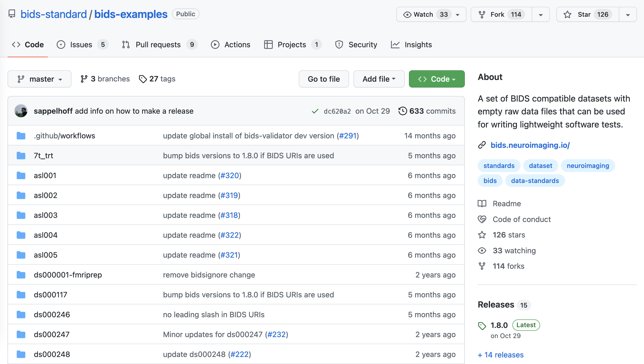Click the link icon beside bids.neuroimaging.io
Image resolution: width=644 pixels, height=364 pixels.
tap(482, 145)
